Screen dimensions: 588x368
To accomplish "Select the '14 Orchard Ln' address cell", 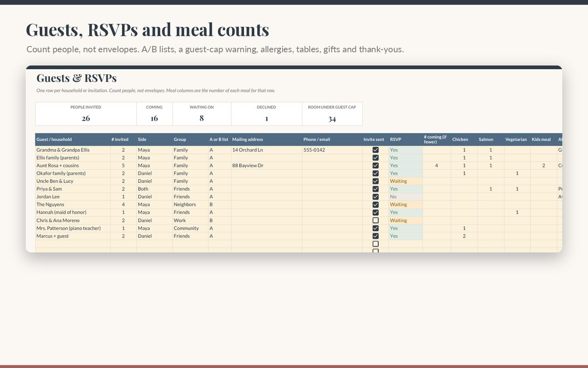I will point(267,150).
